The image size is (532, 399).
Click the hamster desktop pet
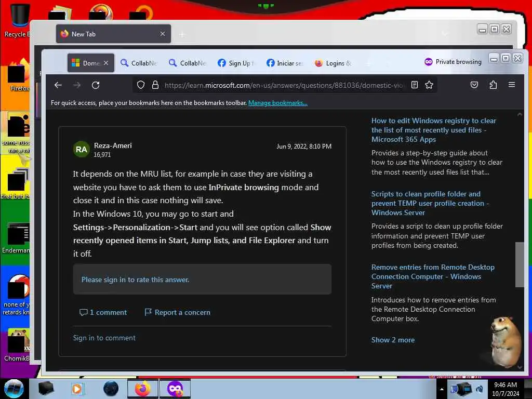point(506,342)
